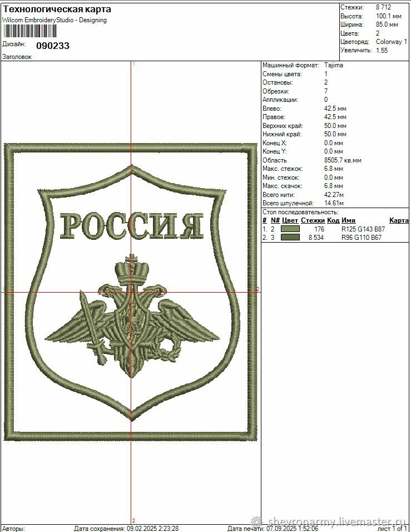
Task: Open the sheyronarmy.livemaster.ru watermark link
Action: click(x=337, y=522)
